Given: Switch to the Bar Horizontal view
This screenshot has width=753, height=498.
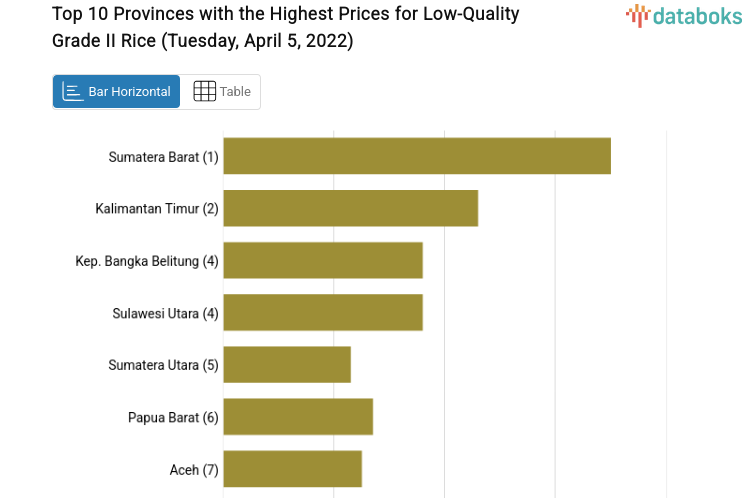Looking at the screenshot, I should [117, 92].
